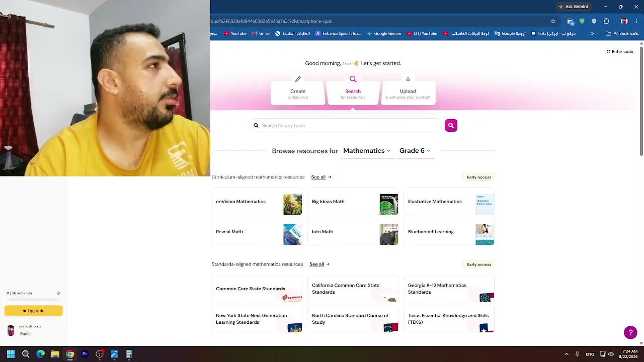Open the volume control in system tray

[x=611, y=354]
